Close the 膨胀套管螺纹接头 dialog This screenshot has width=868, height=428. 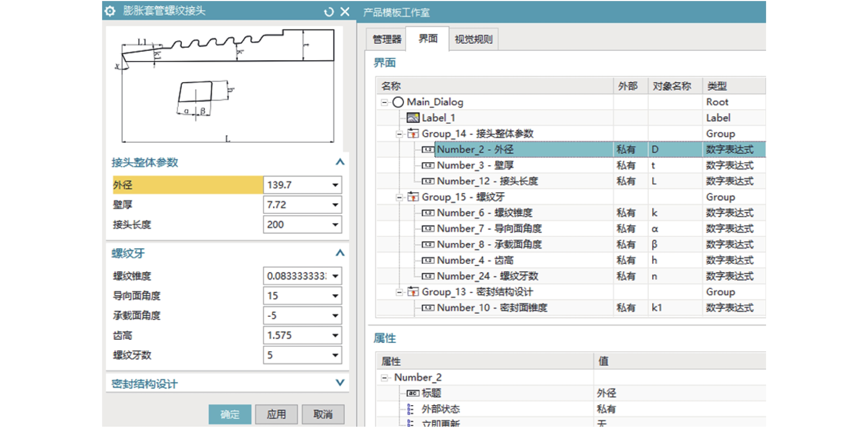pos(345,12)
